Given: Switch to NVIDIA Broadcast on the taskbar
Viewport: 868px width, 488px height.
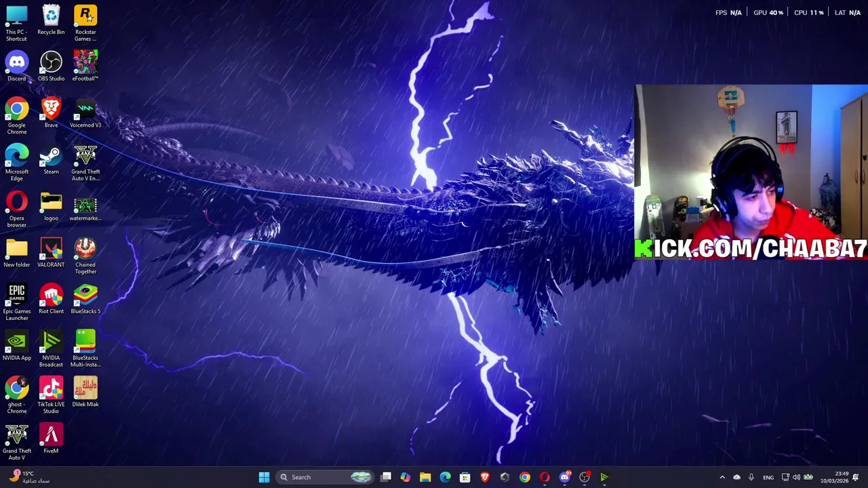Looking at the screenshot, I should click(x=604, y=477).
